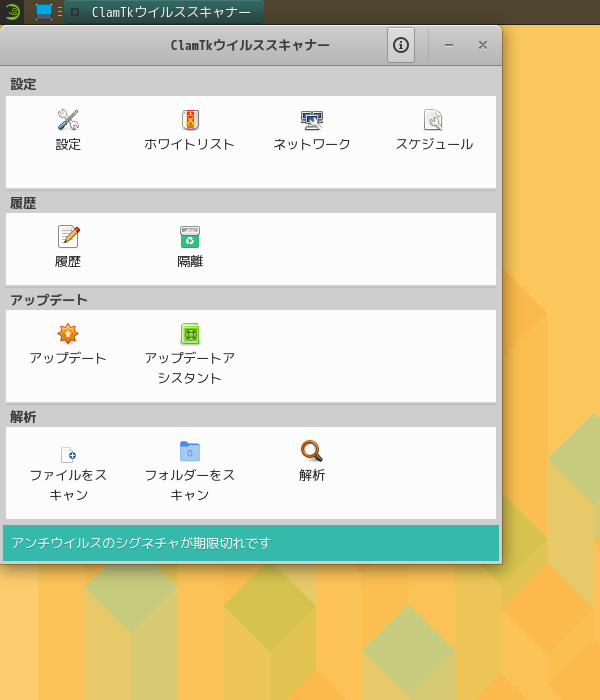Click the 解析 magnifying glass icon
This screenshot has width=600, height=700.
(x=312, y=451)
